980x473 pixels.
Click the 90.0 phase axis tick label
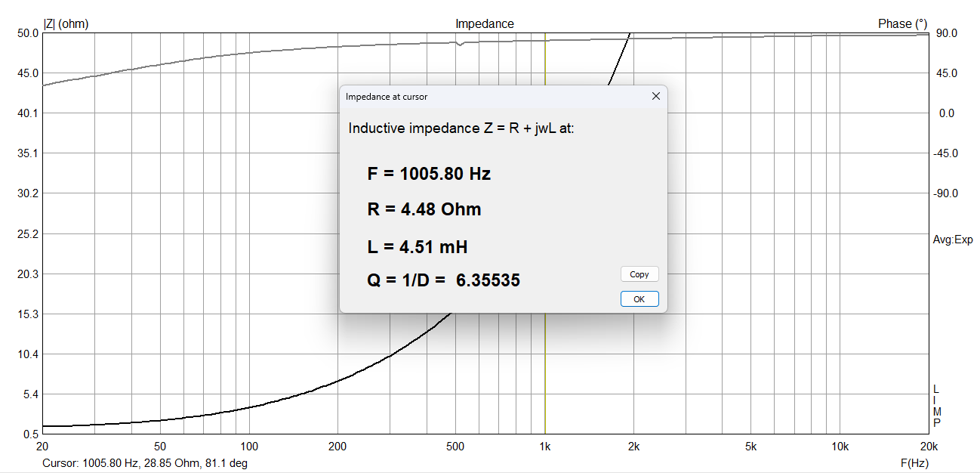[947, 33]
